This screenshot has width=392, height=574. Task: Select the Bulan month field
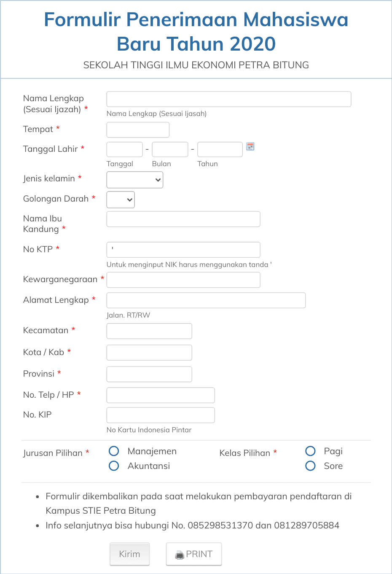click(170, 149)
